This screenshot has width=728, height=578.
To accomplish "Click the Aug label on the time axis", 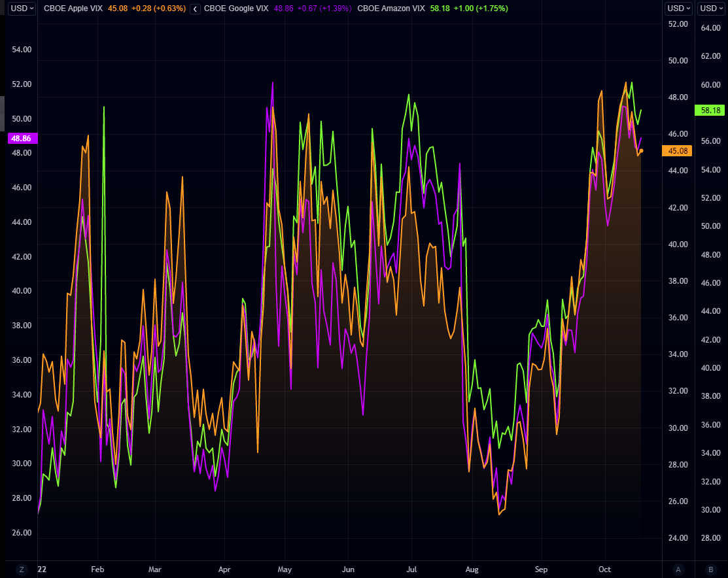I will [472, 569].
